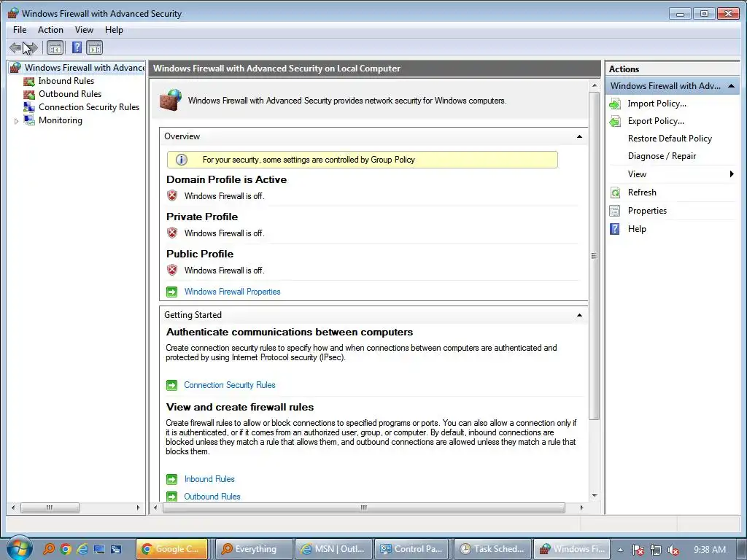The width and height of the screenshot is (747, 560).
Task: Click the center pane horizontal scrollbar right arrow
Action: pos(581,507)
